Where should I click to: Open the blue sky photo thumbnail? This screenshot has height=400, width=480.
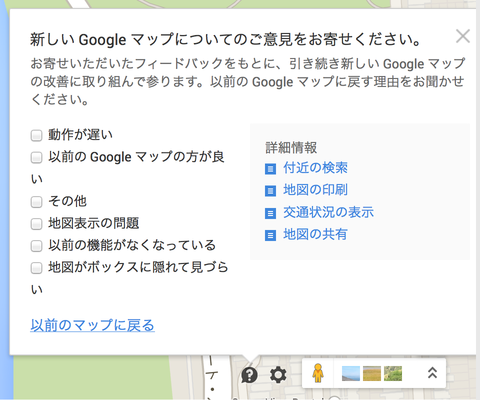click(351, 373)
